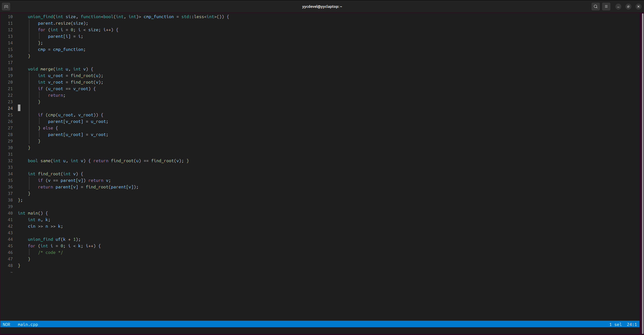
Task: Place cursor on void merge function name
Action: [x=47, y=69]
